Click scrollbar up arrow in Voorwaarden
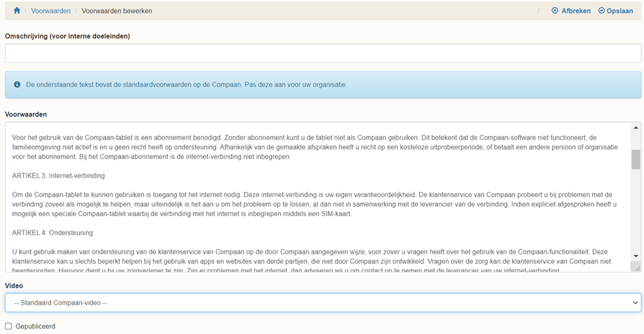This screenshot has height=334, width=644. [636, 127]
